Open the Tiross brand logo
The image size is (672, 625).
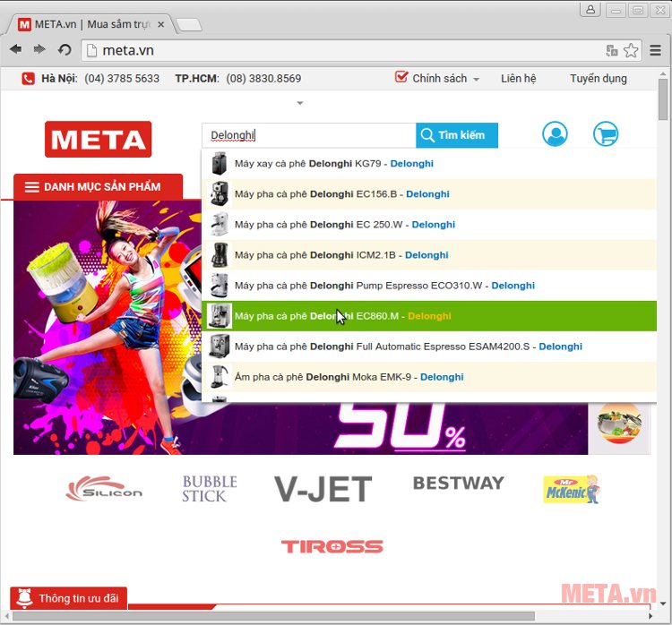pos(332,546)
